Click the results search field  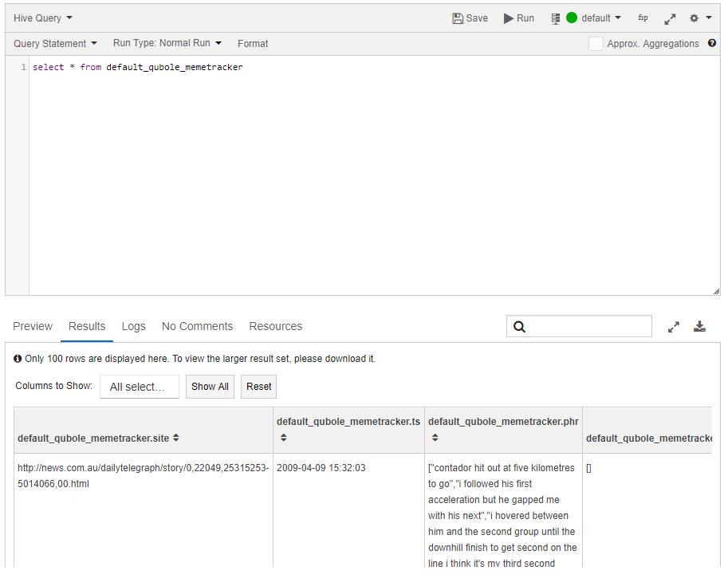pyautogui.click(x=579, y=326)
